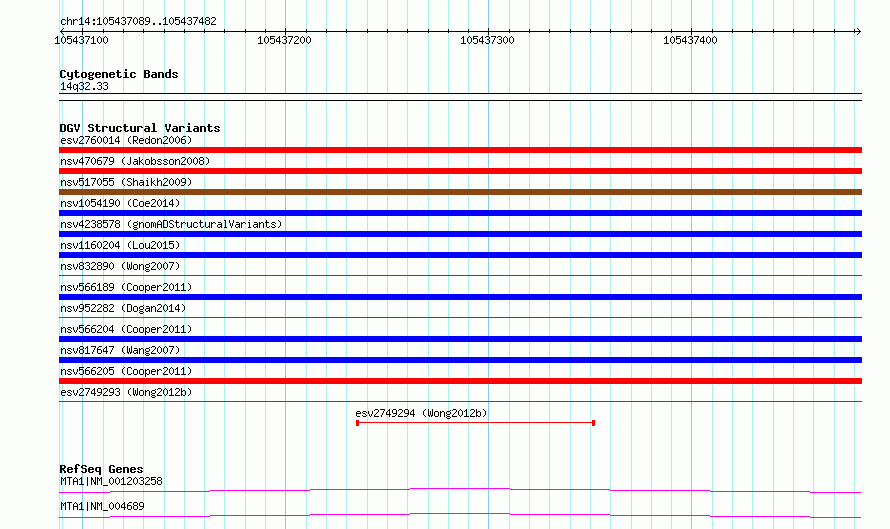Open variant nsv566205 (Cooper2011) label
Image resolution: width=890 pixels, height=529 pixels.
[x=126, y=371]
